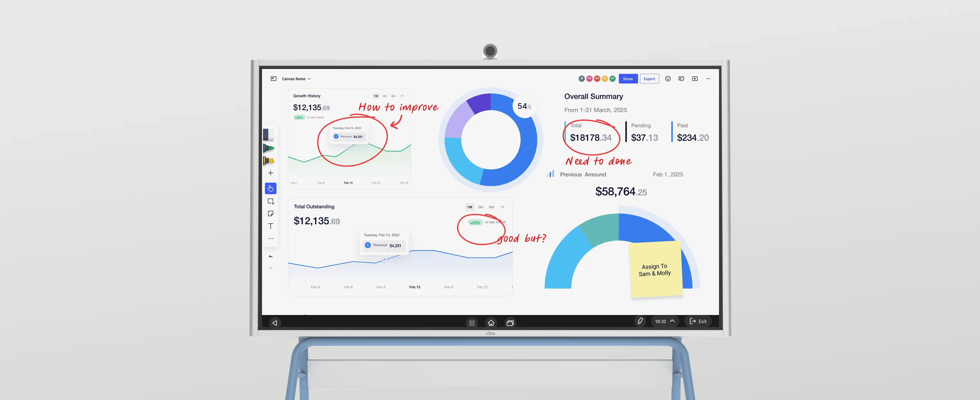
Task: Open the apps grid on taskbar
Action: click(472, 323)
